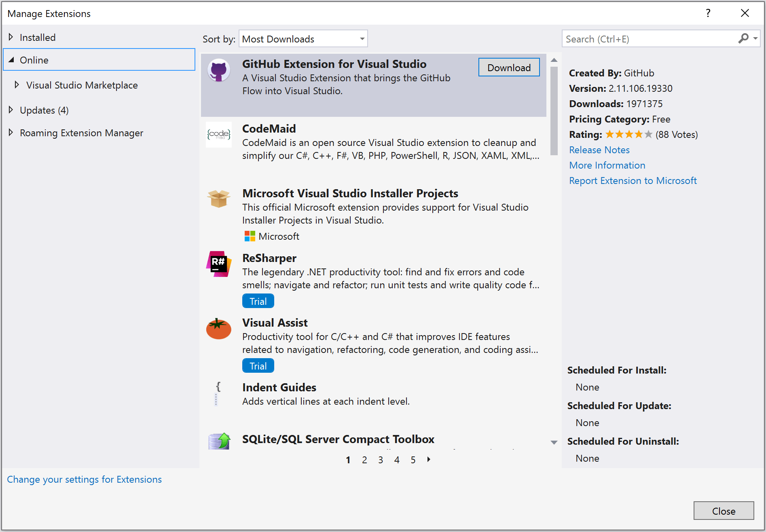Viewport: 766px width, 532px height.
Task: Click the Visual Studio Installer Projects box icon
Action: [x=218, y=199]
